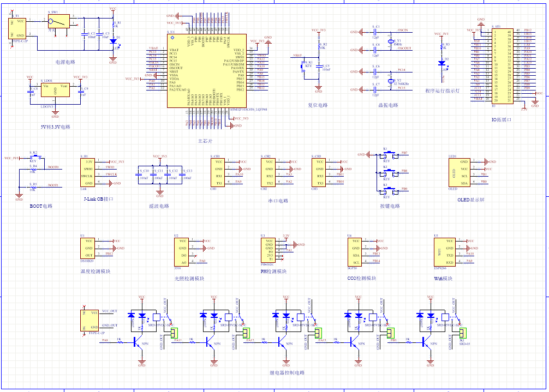Click the S_C6 12pF capacitor
549x392 pixels.
point(375,71)
